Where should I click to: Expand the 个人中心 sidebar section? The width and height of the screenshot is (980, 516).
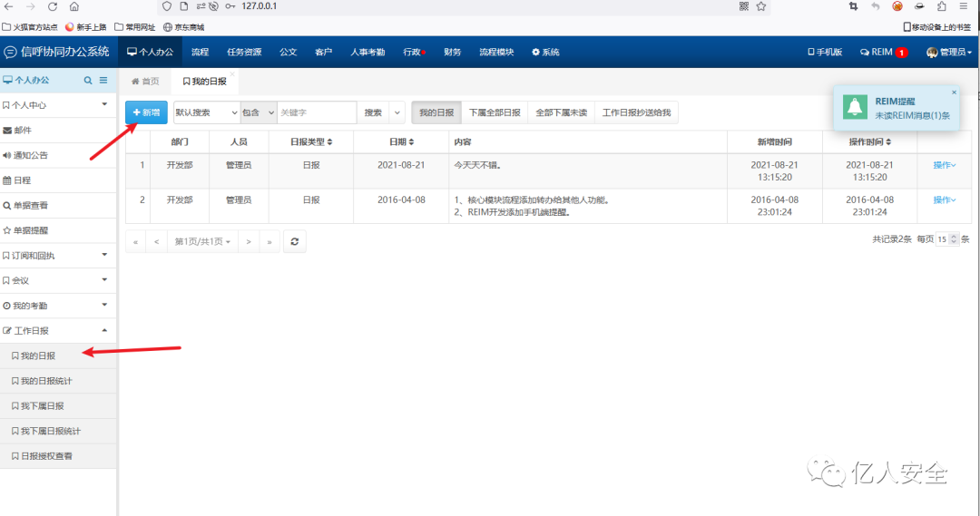(x=59, y=105)
